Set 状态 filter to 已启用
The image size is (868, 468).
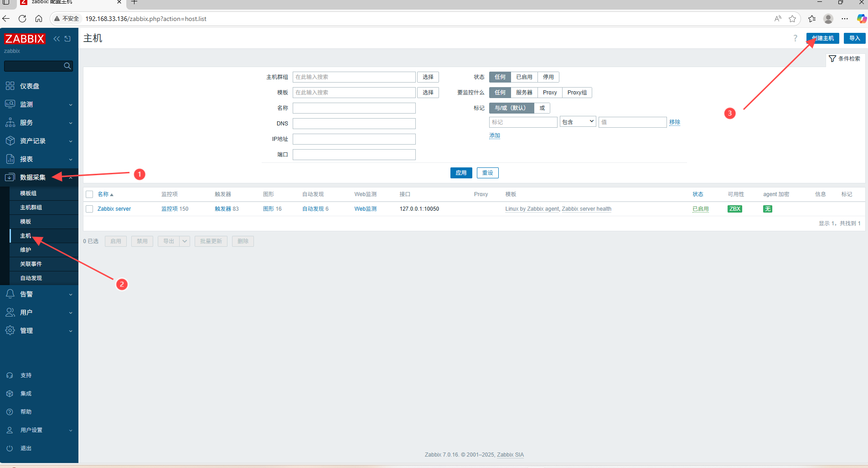524,77
